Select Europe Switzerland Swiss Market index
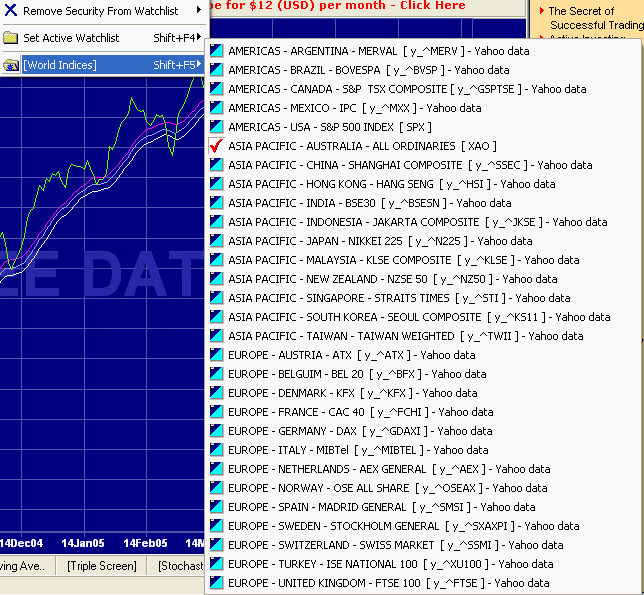This screenshot has height=595, width=644. click(422, 545)
